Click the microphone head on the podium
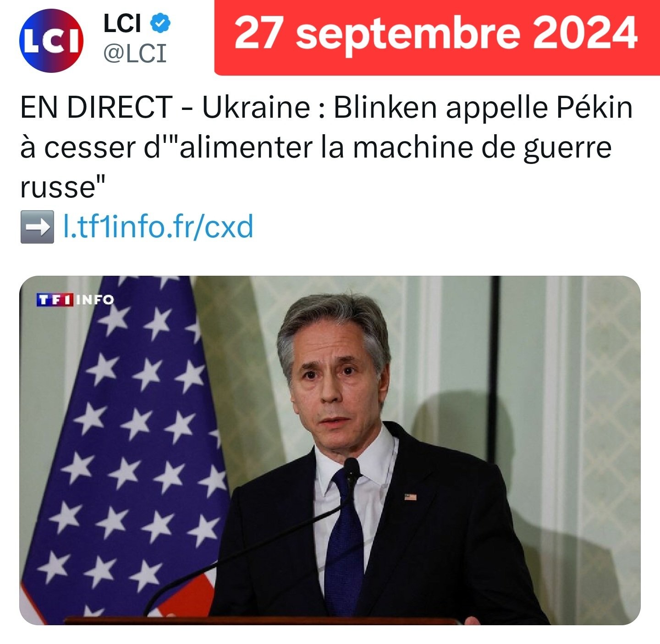This screenshot has width=660, height=644. pyautogui.click(x=352, y=469)
